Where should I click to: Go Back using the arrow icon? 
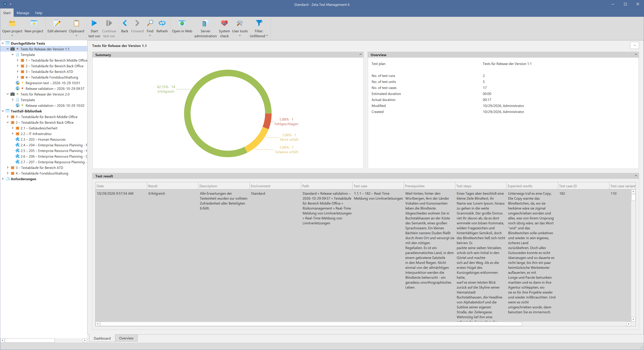124,23
